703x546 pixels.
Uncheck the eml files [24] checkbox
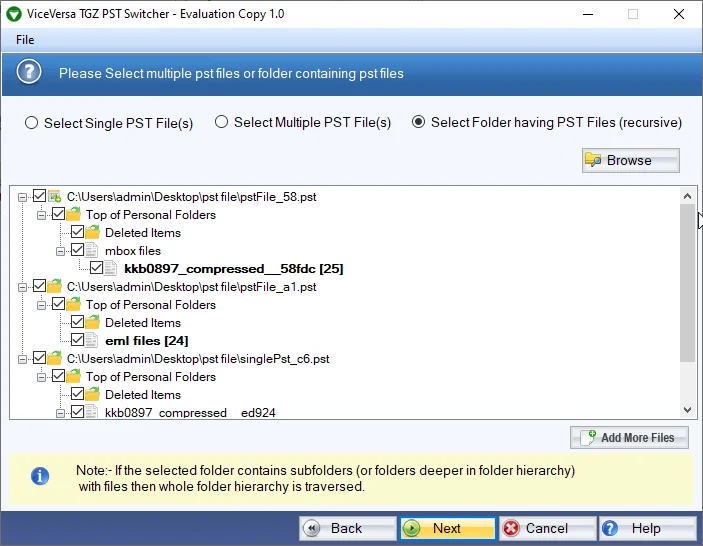tap(78, 339)
